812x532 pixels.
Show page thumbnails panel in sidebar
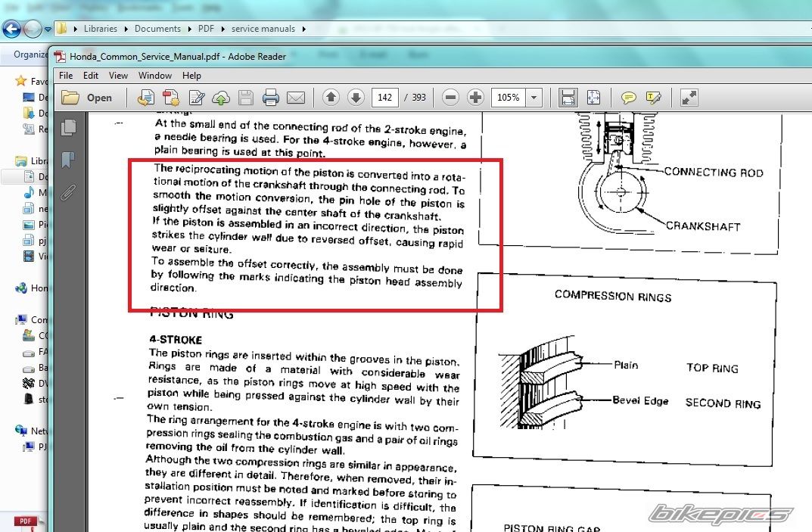click(x=68, y=127)
